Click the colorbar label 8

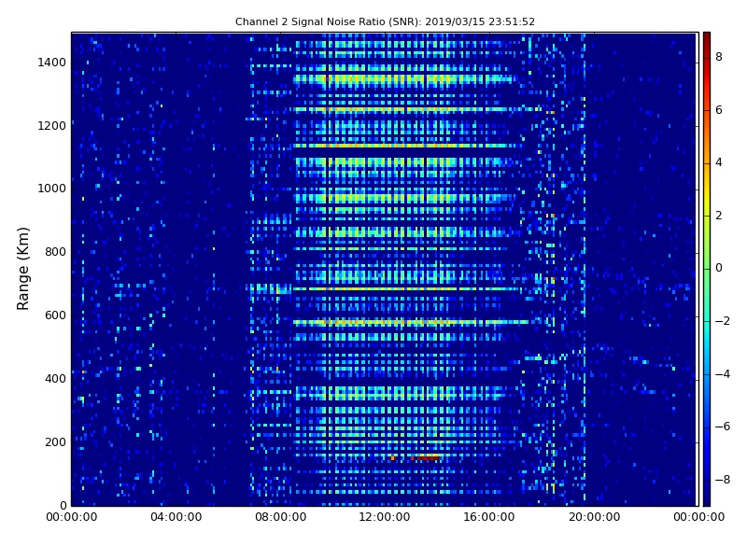(x=719, y=57)
